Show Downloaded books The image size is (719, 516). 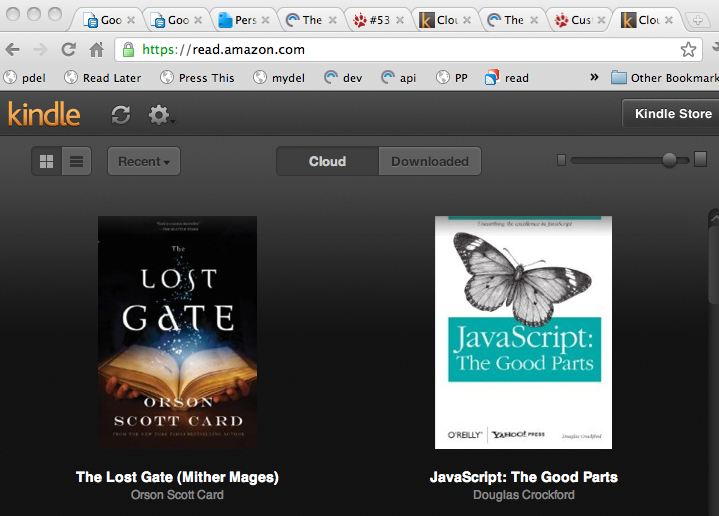(429, 161)
